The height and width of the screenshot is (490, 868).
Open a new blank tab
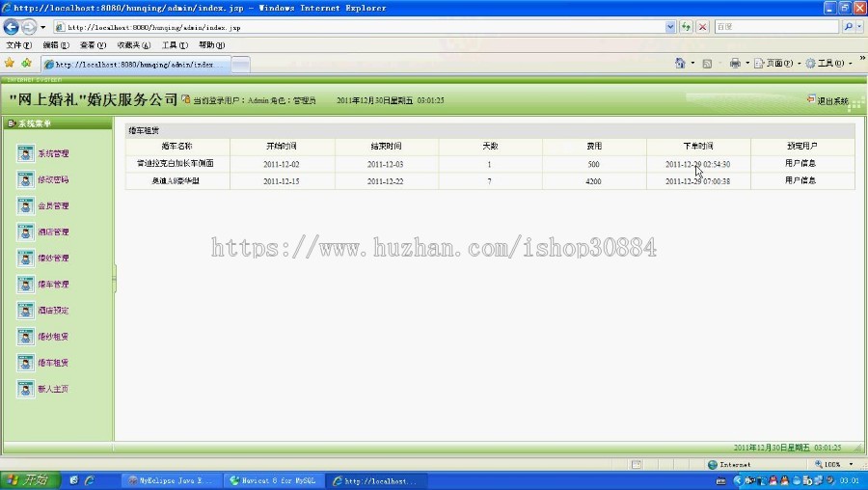click(x=240, y=65)
